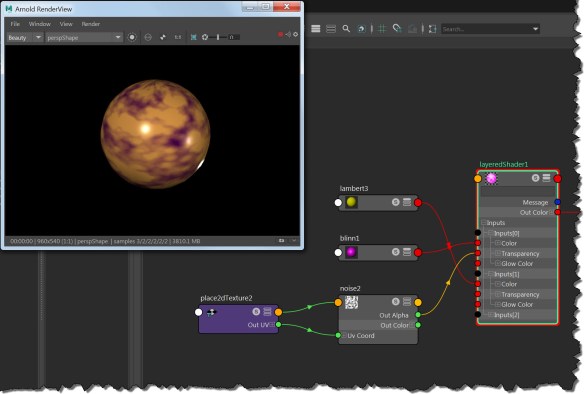Image resolution: width=584 pixels, height=394 pixels.
Task: Click the red stop render button
Action: coord(280,35)
